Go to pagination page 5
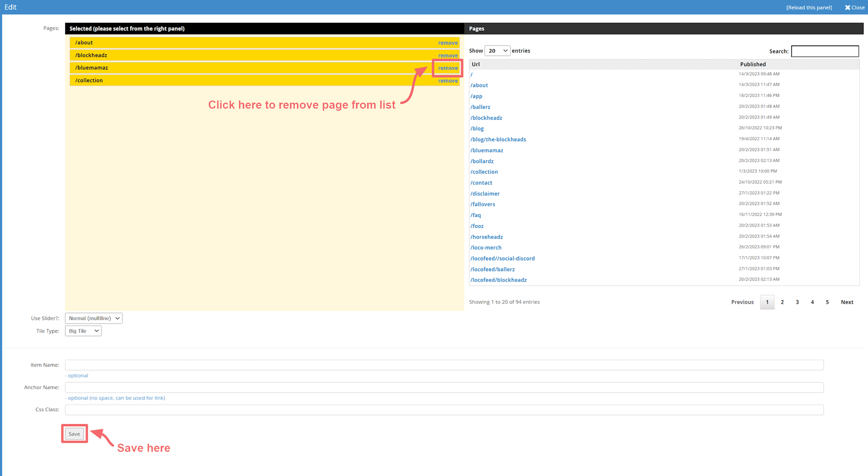 [x=827, y=302]
